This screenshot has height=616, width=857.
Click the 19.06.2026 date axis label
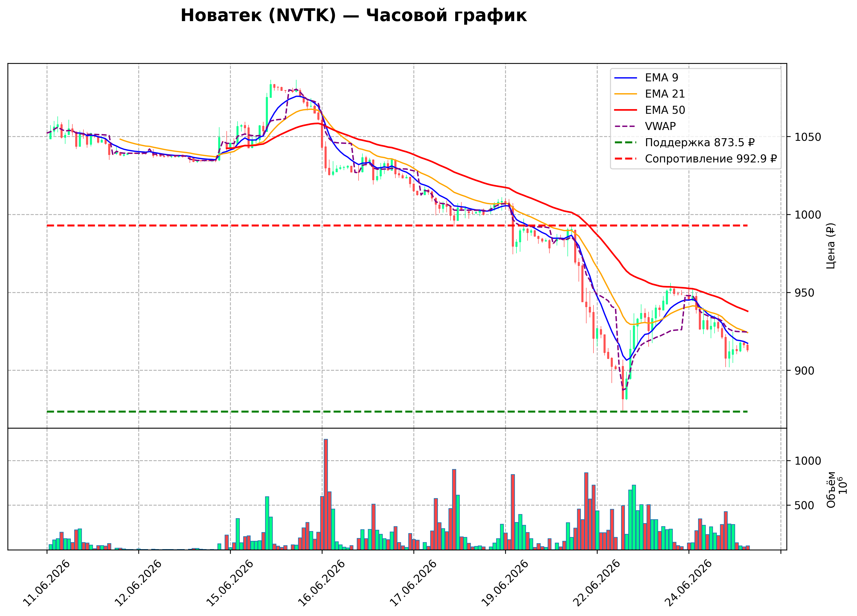tap(505, 584)
